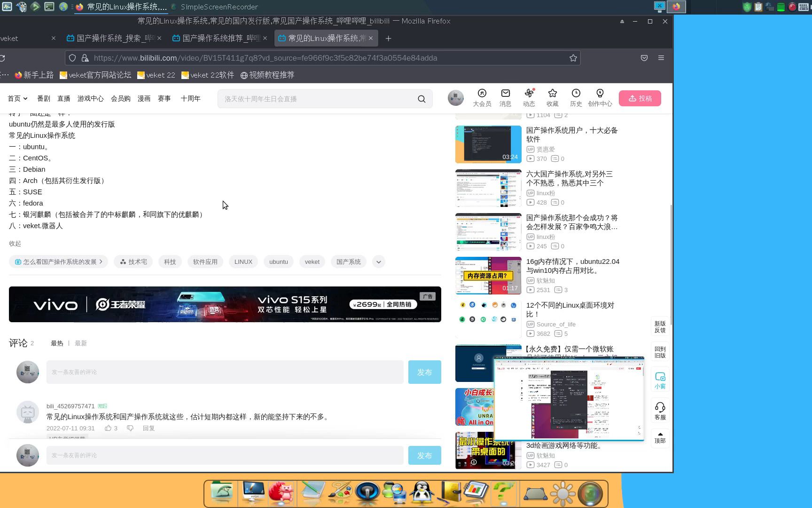The image size is (812, 508).
Task: Click the 小窗 mini-player icon
Action: coord(660,381)
